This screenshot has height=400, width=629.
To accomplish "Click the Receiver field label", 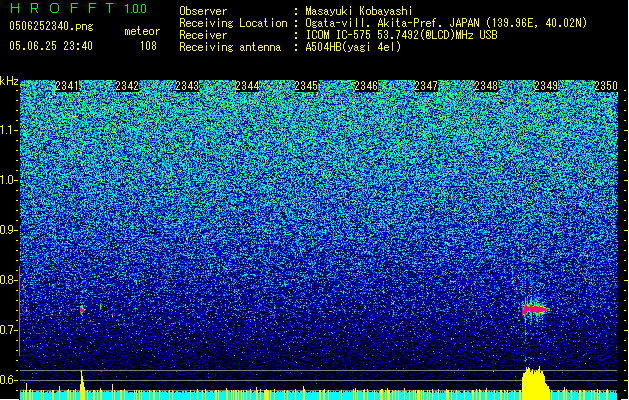I will (x=203, y=35).
